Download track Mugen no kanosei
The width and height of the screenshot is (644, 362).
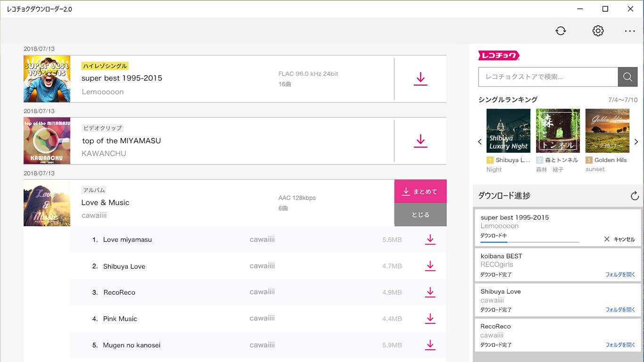(430, 345)
